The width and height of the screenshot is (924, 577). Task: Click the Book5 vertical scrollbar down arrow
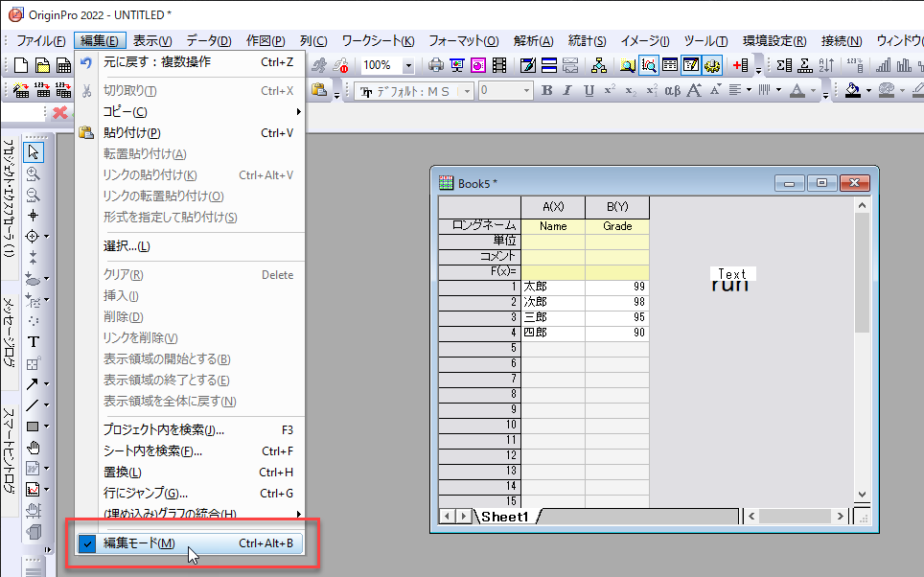[862, 495]
